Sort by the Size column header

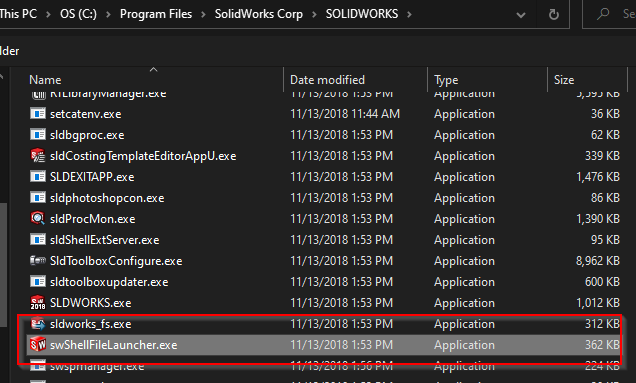pyautogui.click(x=564, y=80)
